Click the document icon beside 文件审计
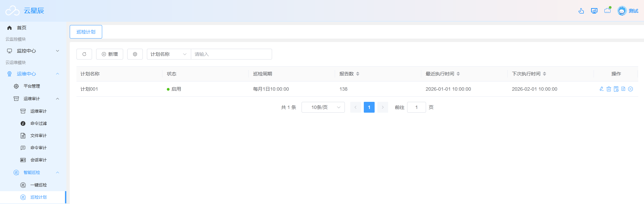The image size is (644, 204). point(23,136)
